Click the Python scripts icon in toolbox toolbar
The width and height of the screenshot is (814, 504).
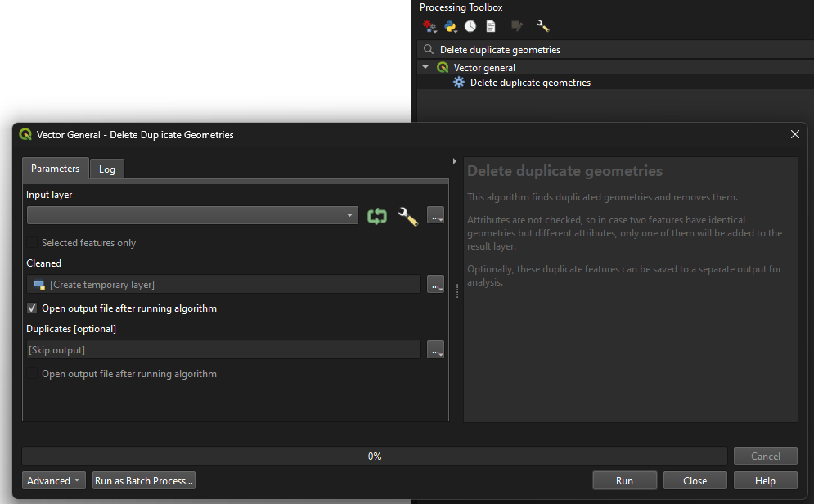click(x=450, y=26)
